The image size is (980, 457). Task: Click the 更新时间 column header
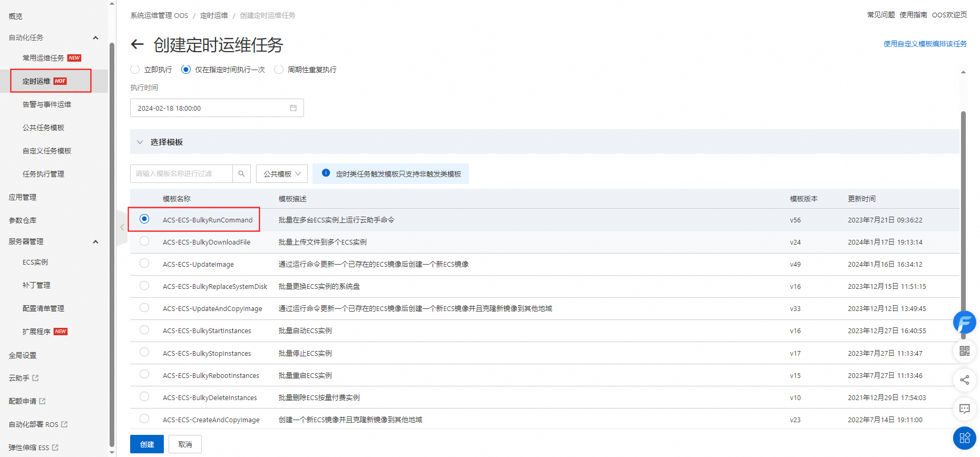[x=861, y=199]
